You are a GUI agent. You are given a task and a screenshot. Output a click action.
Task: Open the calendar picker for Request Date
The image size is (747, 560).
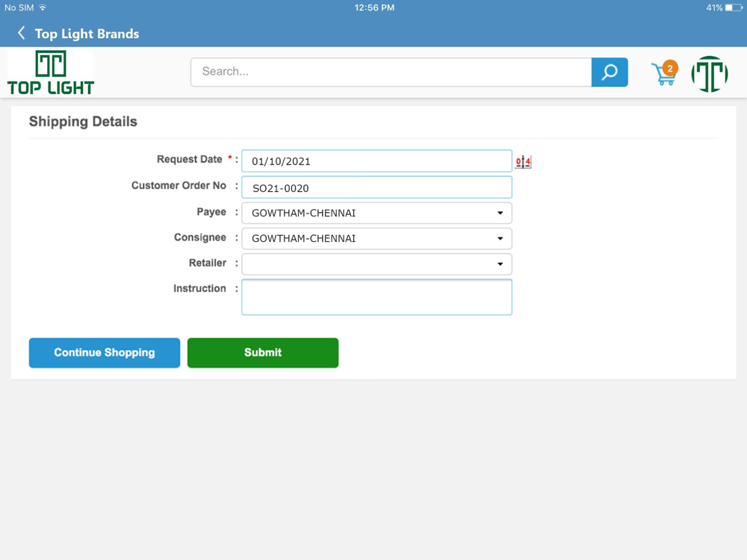click(x=523, y=162)
